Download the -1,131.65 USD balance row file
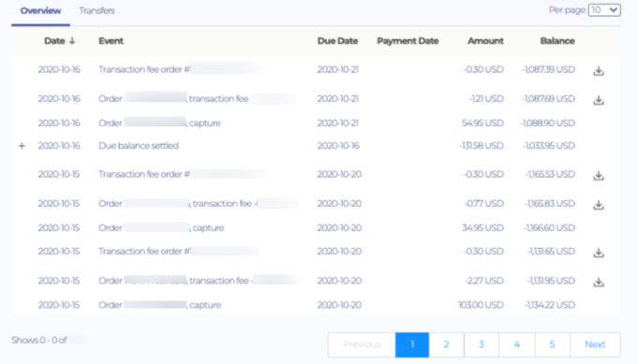This screenshot has height=364, width=638. pos(599,253)
